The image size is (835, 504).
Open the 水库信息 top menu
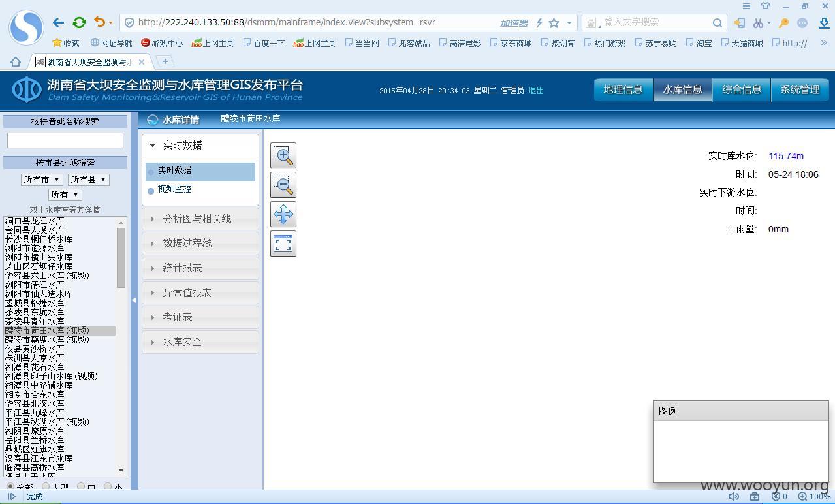tap(682, 90)
